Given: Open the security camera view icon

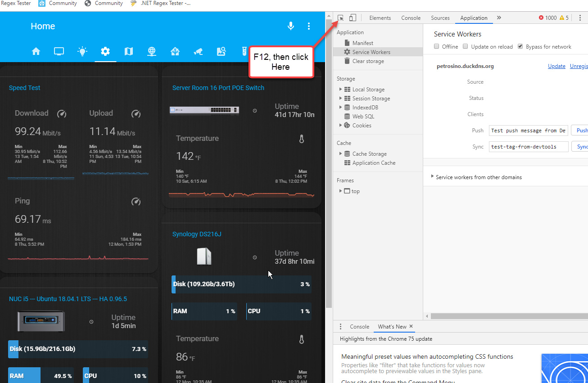Looking at the screenshot, I should pyautogui.click(x=198, y=51).
